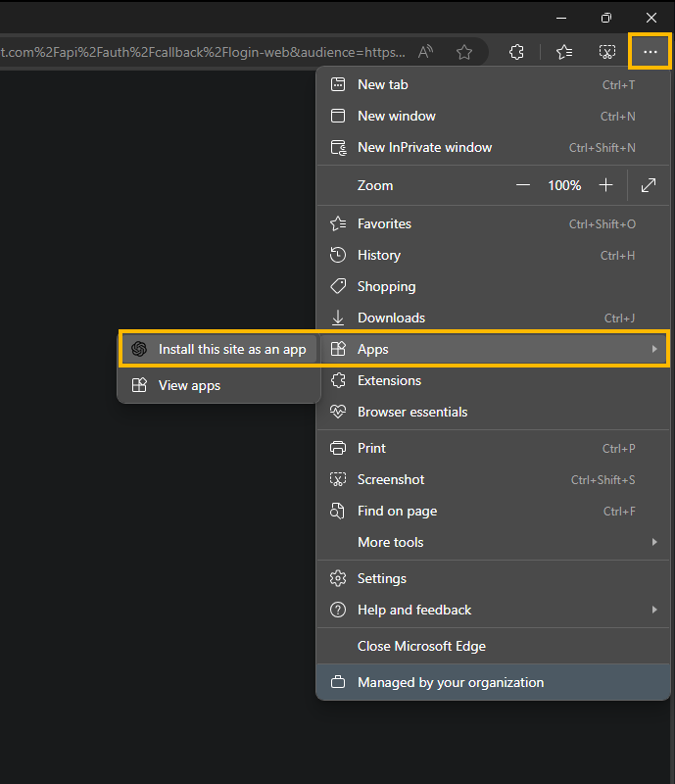The height and width of the screenshot is (784, 675).
Task: Add page to favorites with star icon
Action: [x=464, y=52]
